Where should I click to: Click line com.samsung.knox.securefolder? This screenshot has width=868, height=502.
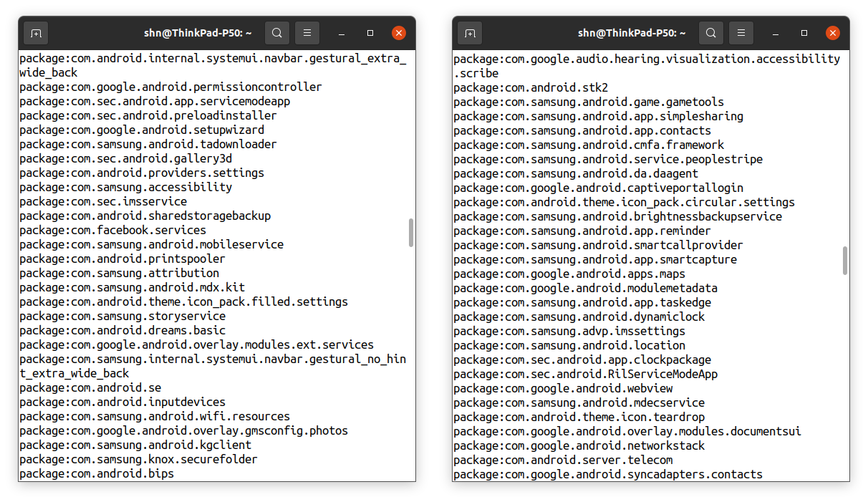(139, 460)
